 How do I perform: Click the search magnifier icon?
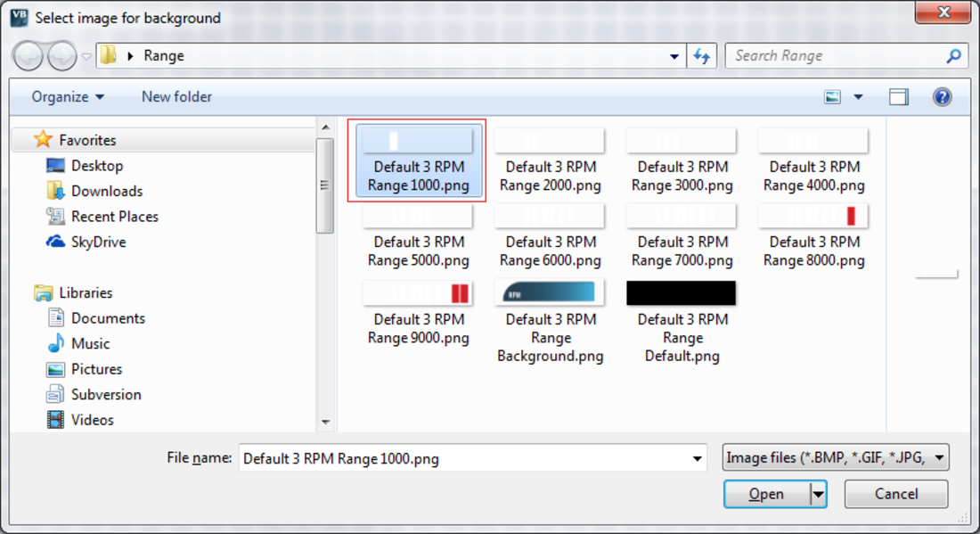pyautogui.click(x=954, y=55)
